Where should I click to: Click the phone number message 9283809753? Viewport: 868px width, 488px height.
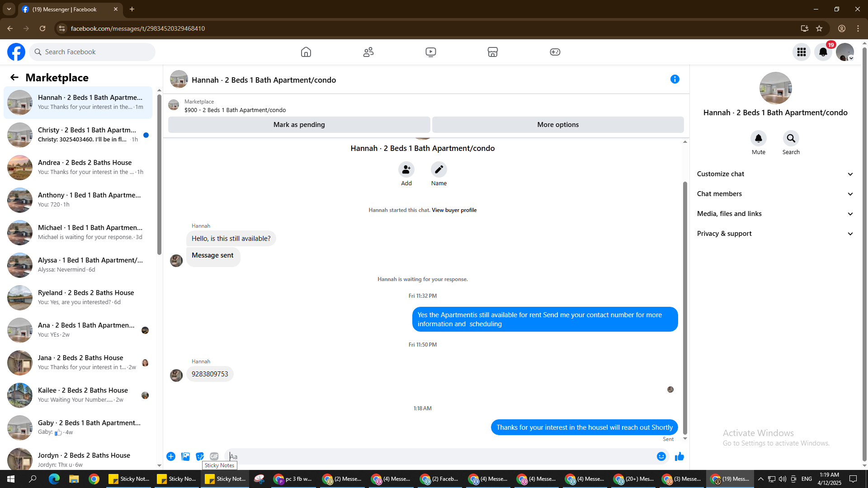click(210, 374)
